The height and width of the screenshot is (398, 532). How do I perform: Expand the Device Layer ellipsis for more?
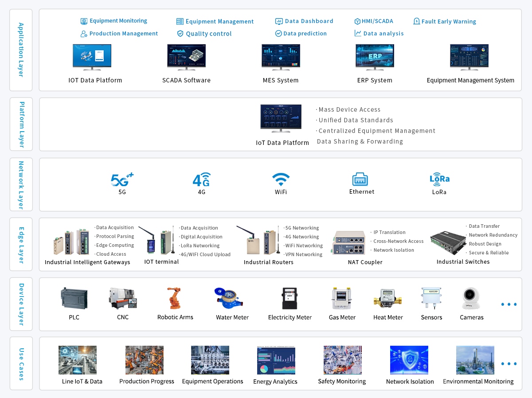509,304
